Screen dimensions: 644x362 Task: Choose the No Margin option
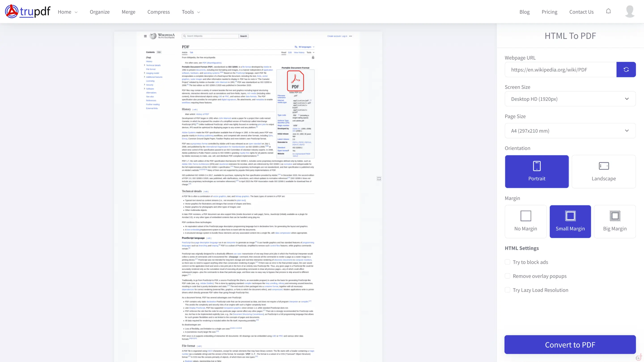[x=525, y=221]
